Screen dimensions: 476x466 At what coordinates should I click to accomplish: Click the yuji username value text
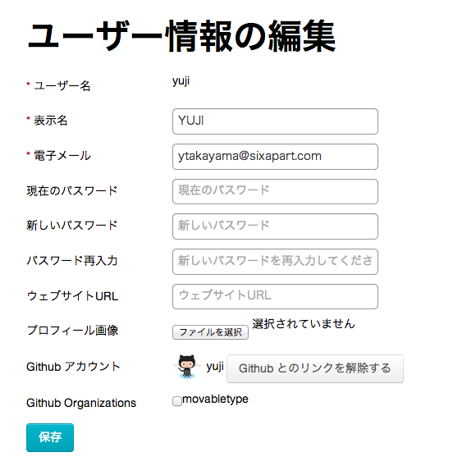(181, 81)
